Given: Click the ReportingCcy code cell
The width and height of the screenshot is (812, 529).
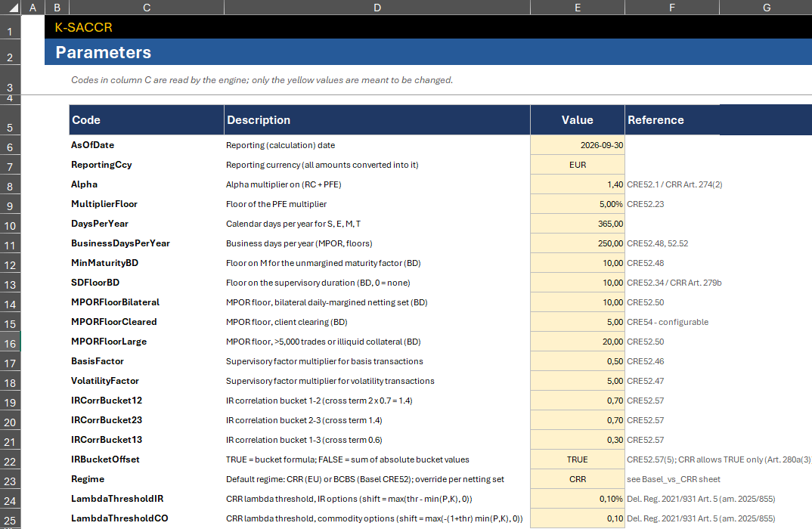Looking at the screenshot, I should [147, 165].
